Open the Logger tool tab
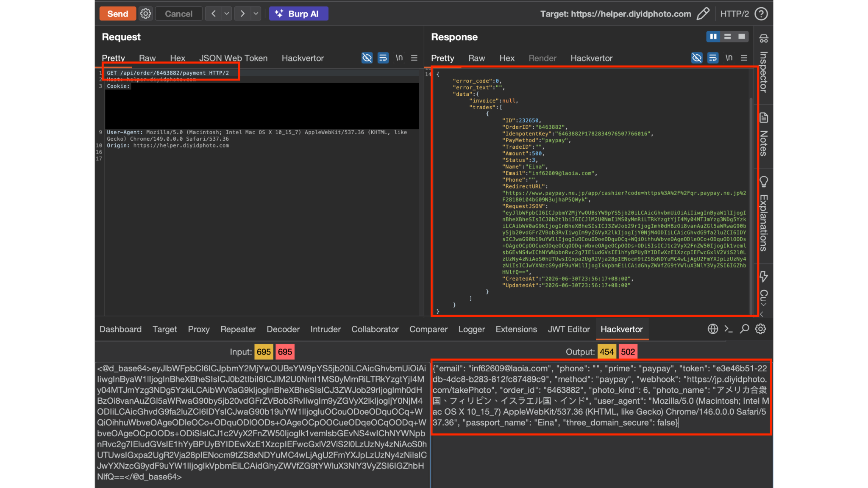Image resolution: width=868 pixels, height=488 pixels. point(472,329)
